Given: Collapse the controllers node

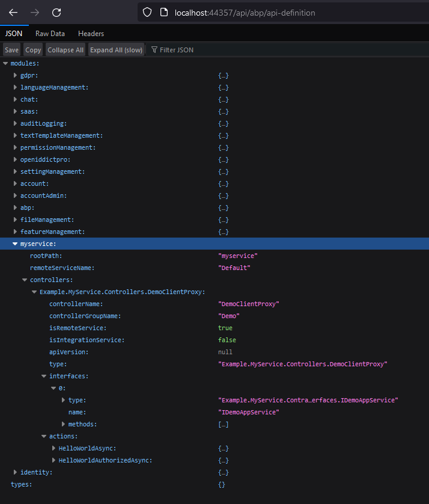Looking at the screenshot, I should 25,280.
